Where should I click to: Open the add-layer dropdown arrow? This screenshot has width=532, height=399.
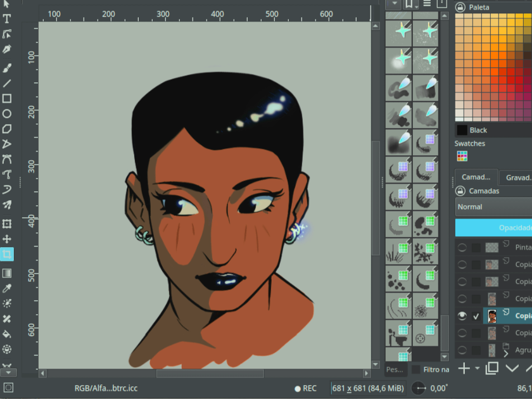point(477,369)
